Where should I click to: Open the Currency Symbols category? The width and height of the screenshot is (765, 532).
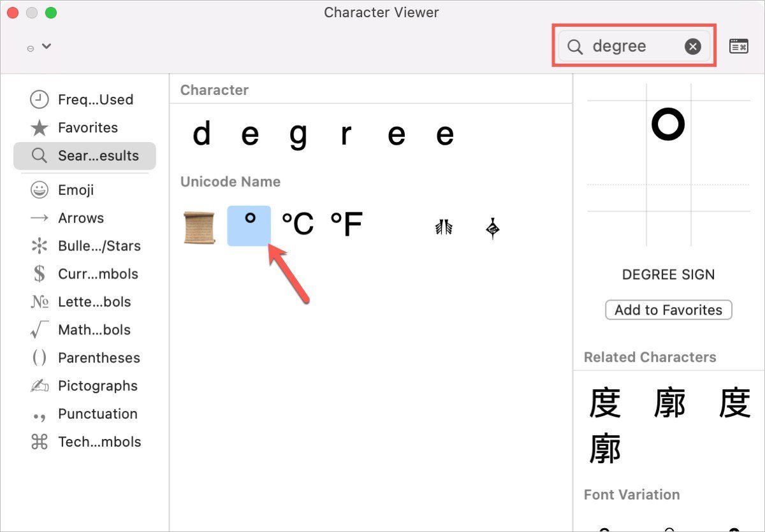(84, 274)
